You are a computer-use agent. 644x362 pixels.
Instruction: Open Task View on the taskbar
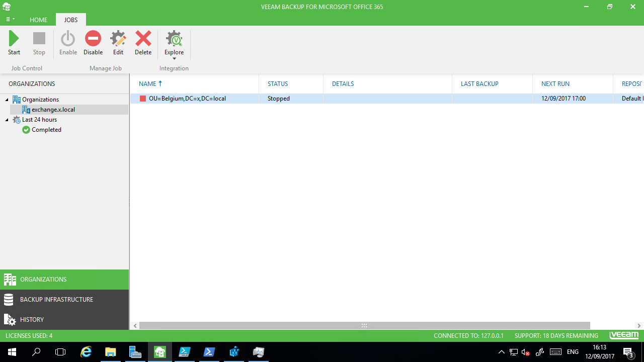pos(60,352)
